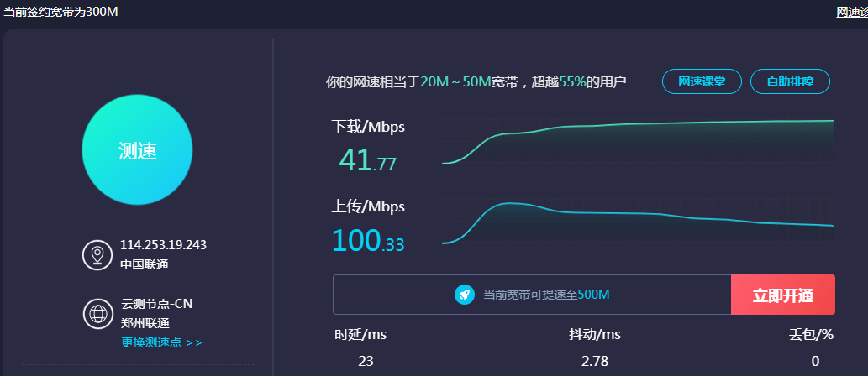Open the 网速课堂 button
The image size is (868, 376).
pyautogui.click(x=702, y=82)
